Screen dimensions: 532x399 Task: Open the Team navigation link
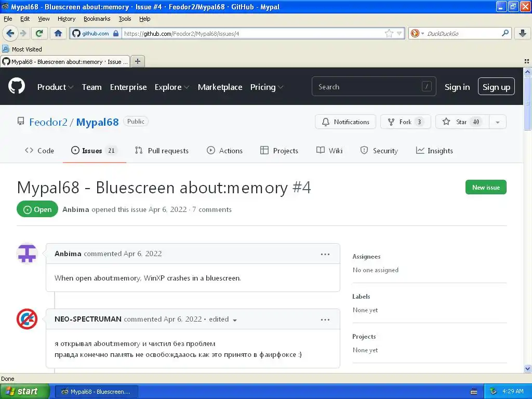click(x=91, y=87)
